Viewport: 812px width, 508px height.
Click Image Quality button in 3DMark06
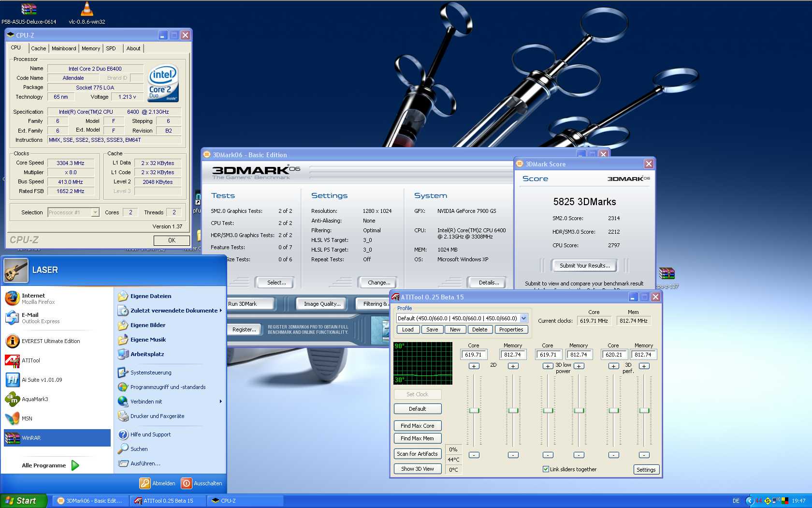(322, 304)
